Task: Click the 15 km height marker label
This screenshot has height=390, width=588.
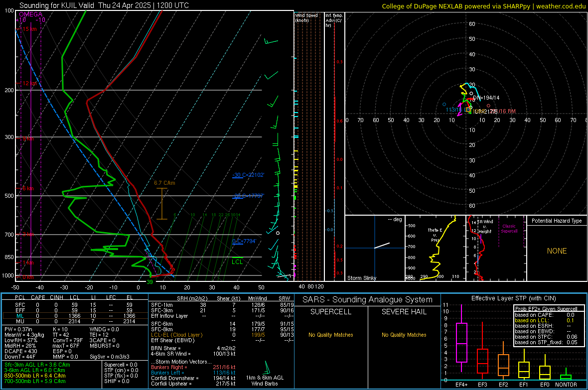Action: (29, 29)
